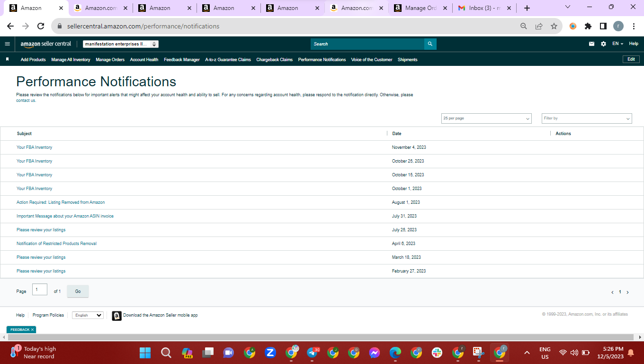Viewport: 644px width, 364px height.
Task: Click the Seller Central search field
Action: coord(367,44)
